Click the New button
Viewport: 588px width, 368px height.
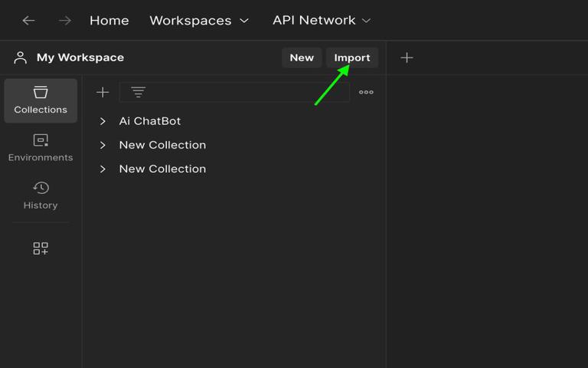(x=302, y=58)
